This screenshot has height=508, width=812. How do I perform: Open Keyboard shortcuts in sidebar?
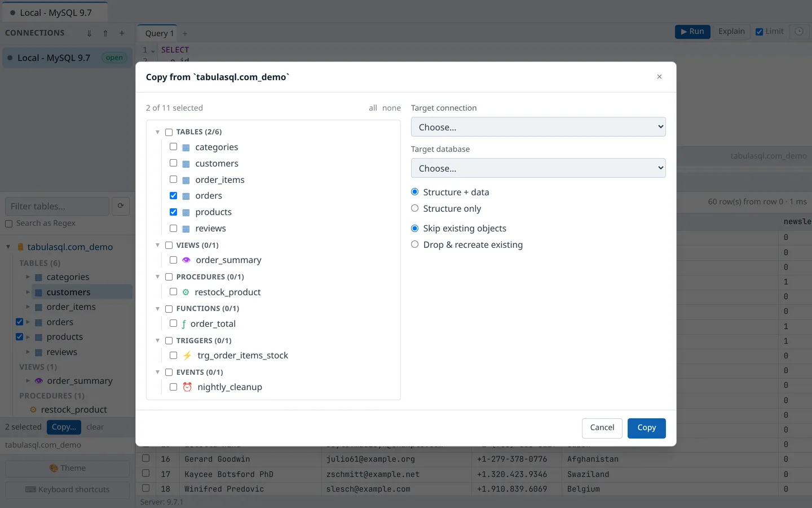[x=68, y=489]
